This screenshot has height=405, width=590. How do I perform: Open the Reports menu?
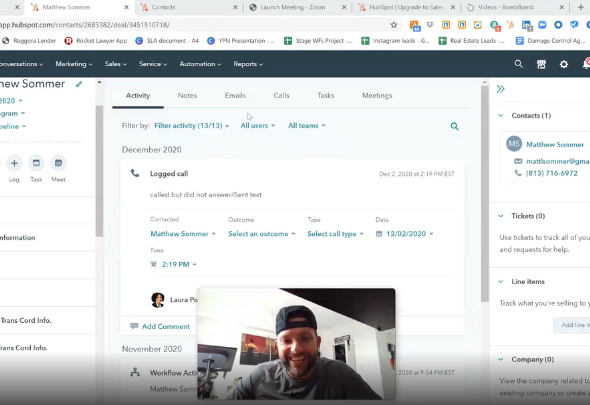pos(248,64)
